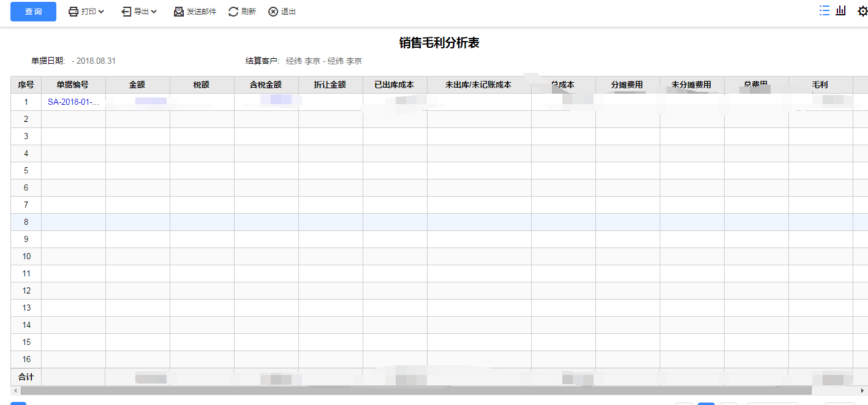
Task: Click the 未出库/未记账成本 column header
Action: pyautogui.click(x=478, y=85)
